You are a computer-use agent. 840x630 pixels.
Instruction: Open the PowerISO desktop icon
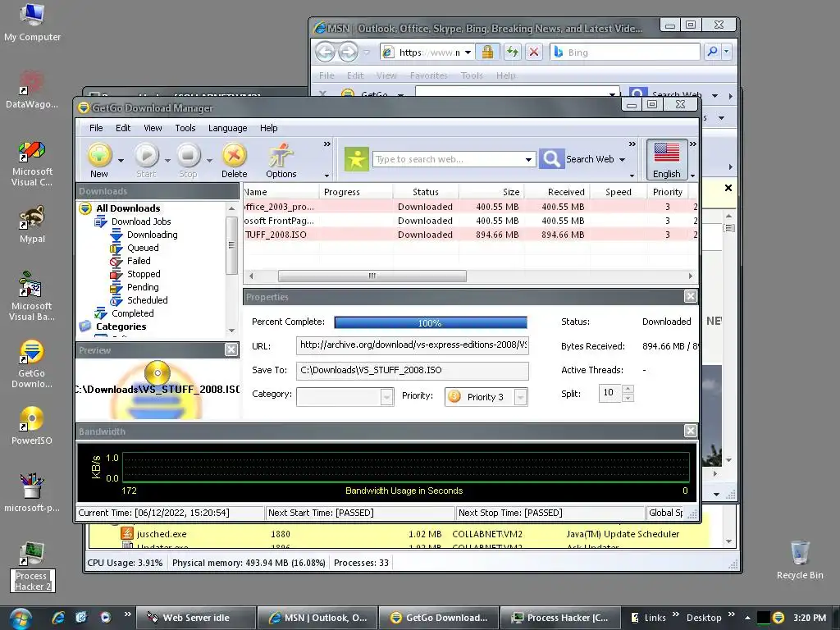coord(32,426)
